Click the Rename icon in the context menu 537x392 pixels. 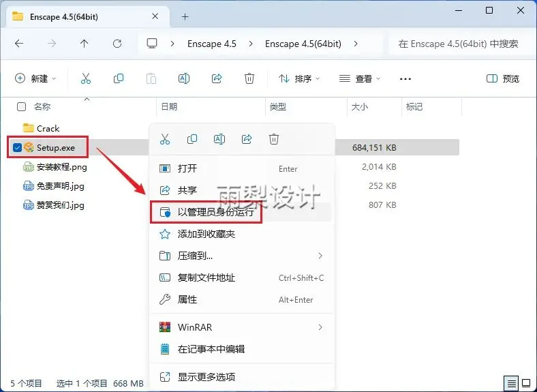point(219,139)
